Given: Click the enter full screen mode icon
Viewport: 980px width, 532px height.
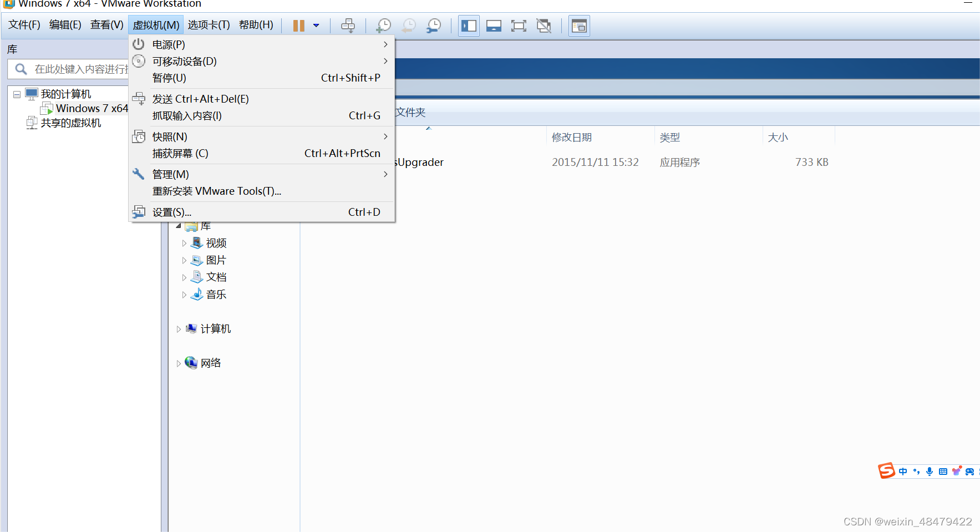Looking at the screenshot, I should (x=519, y=26).
